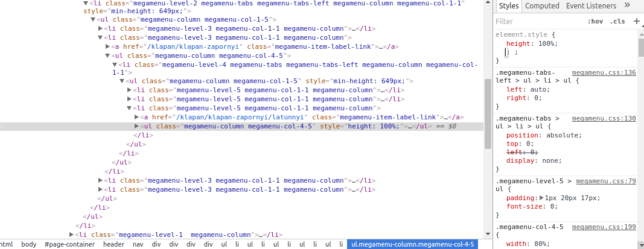Expand the selected ul with height 100%
644x249 pixels.
pos(137,127)
